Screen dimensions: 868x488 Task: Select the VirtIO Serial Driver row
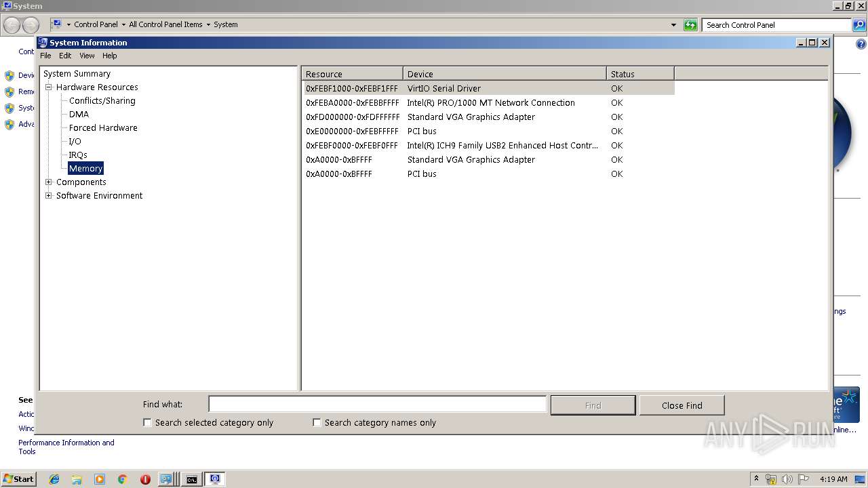488,89
